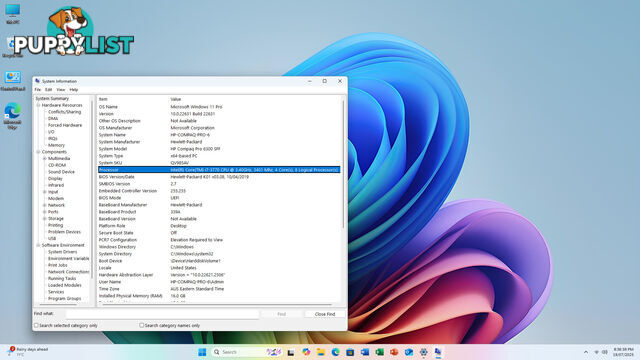Screen dimensions: 640x360
Task: Launch Word from the taskbar
Action: click(x=365, y=352)
